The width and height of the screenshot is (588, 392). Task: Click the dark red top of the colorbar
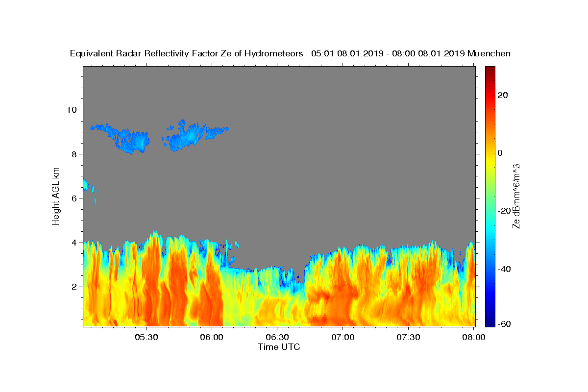pyautogui.click(x=490, y=70)
